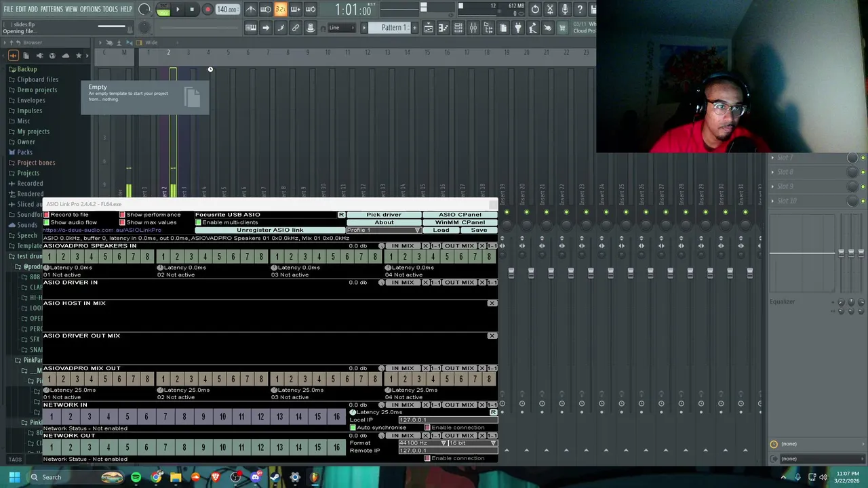Toggle the metronome icon
The width and height of the screenshot is (868, 488).
(x=251, y=9)
